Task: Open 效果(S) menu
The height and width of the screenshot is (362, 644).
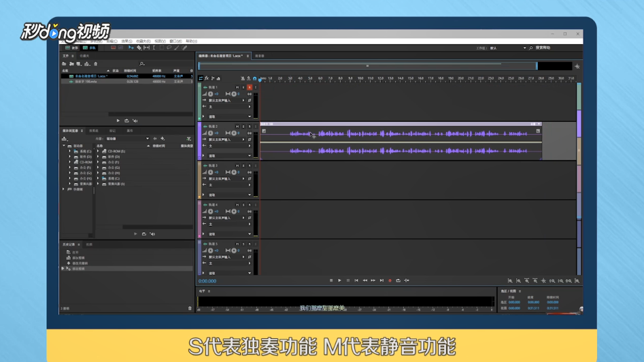Action: (126, 41)
